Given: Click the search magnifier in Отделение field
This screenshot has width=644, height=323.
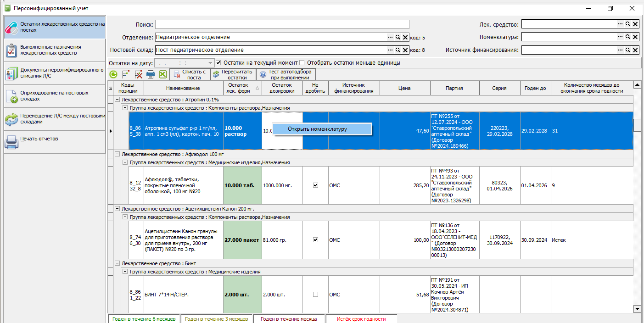Looking at the screenshot, I should point(398,37).
